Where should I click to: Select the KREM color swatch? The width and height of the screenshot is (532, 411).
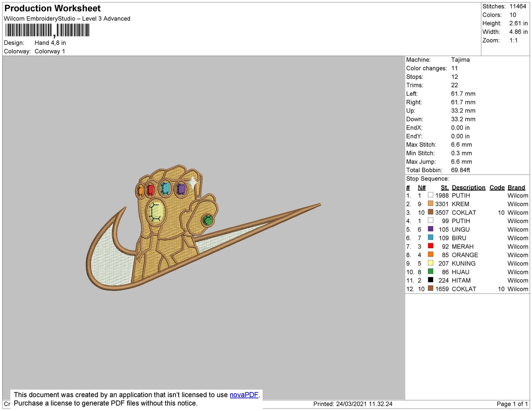430,204
